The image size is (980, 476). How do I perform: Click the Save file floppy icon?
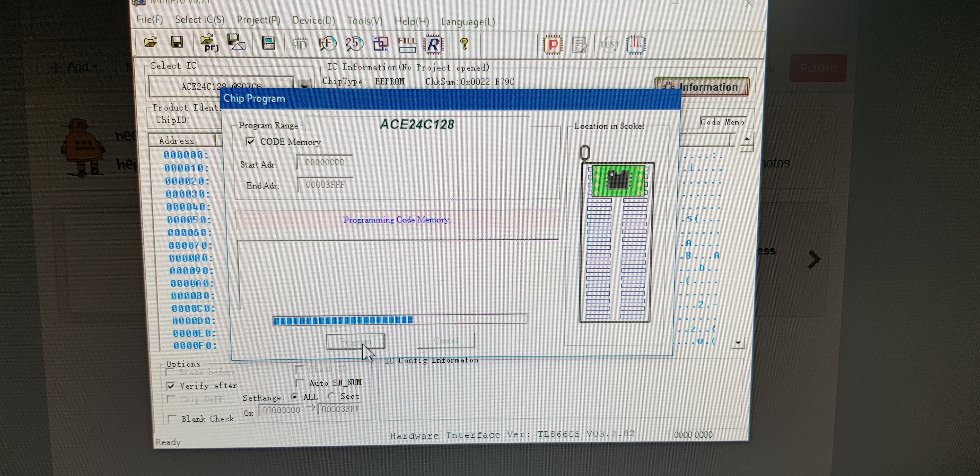point(177,42)
